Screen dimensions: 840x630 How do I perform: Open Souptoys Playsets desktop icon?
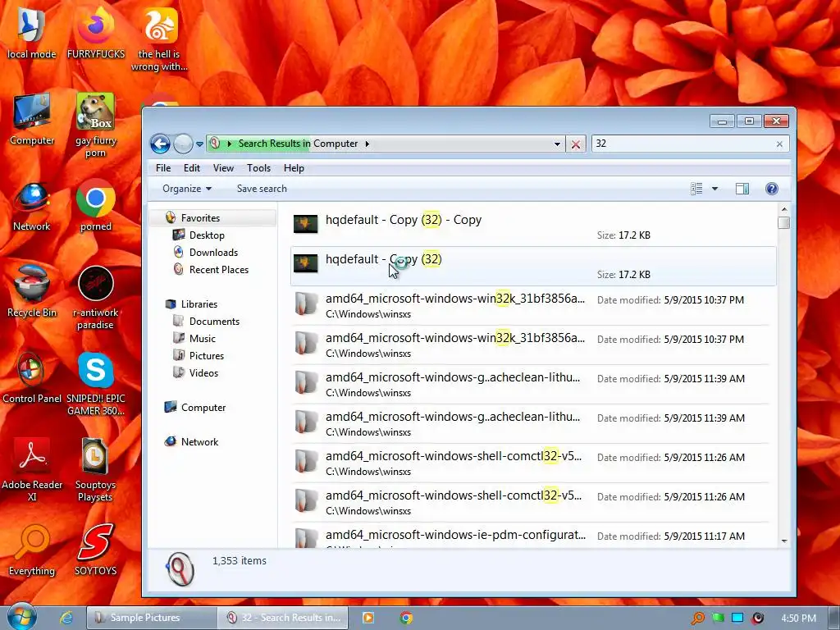click(95, 469)
